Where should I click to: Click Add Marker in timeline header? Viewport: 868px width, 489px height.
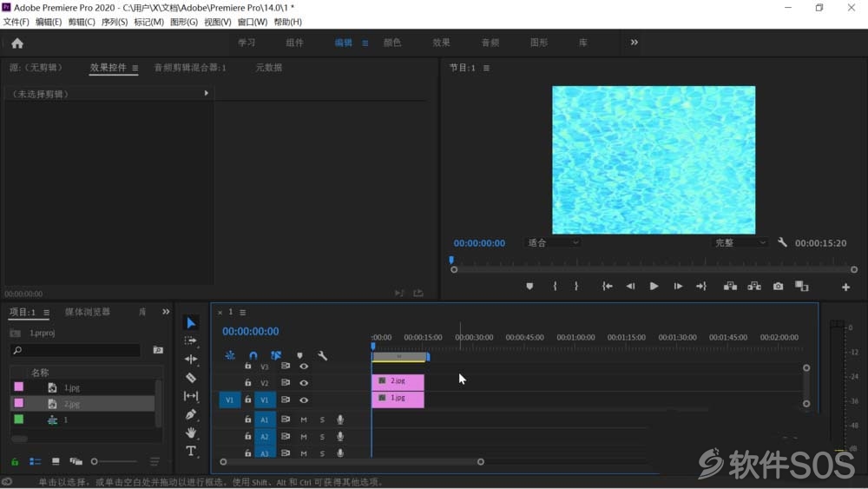pos(299,355)
